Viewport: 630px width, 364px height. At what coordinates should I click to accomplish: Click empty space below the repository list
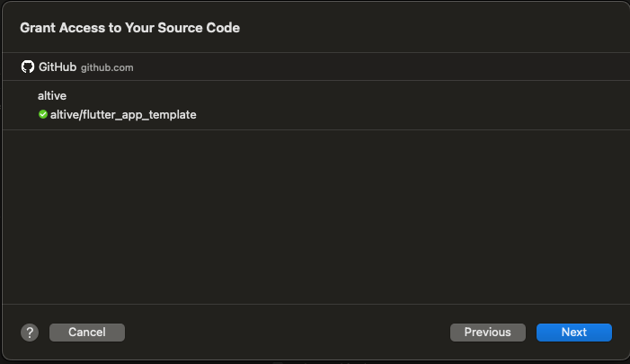pyautogui.click(x=315, y=217)
